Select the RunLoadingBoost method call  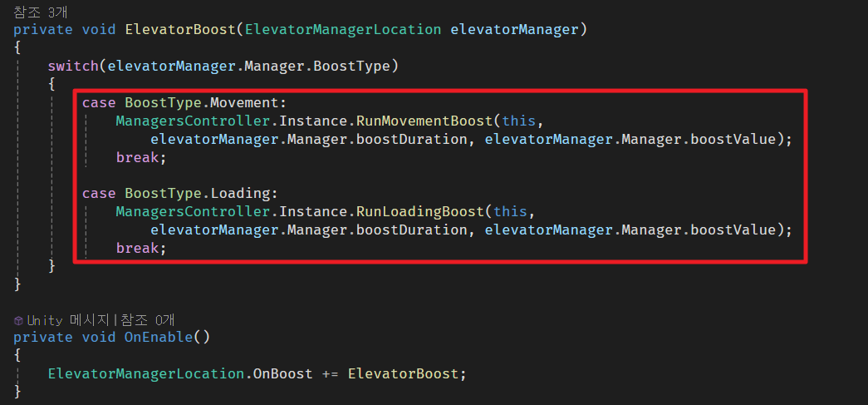(x=419, y=211)
